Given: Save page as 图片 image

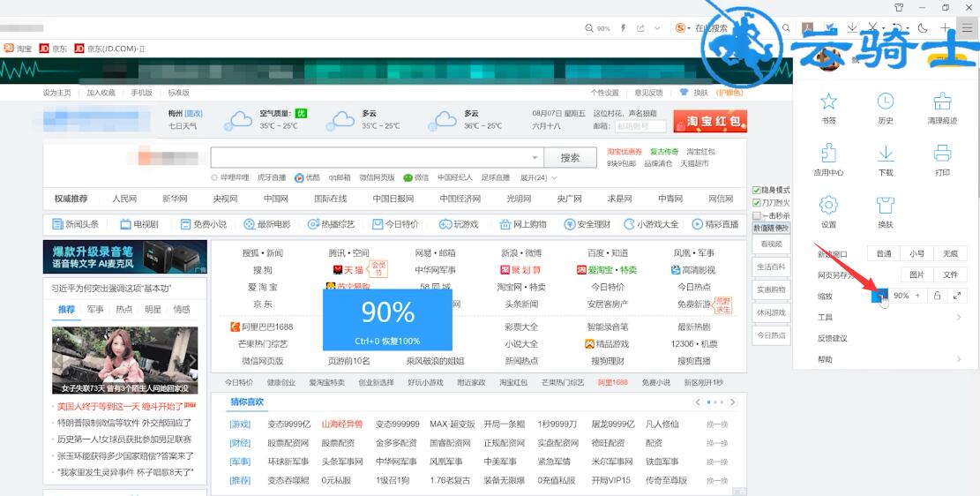Looking at the screenshot, I should (916, 274).
